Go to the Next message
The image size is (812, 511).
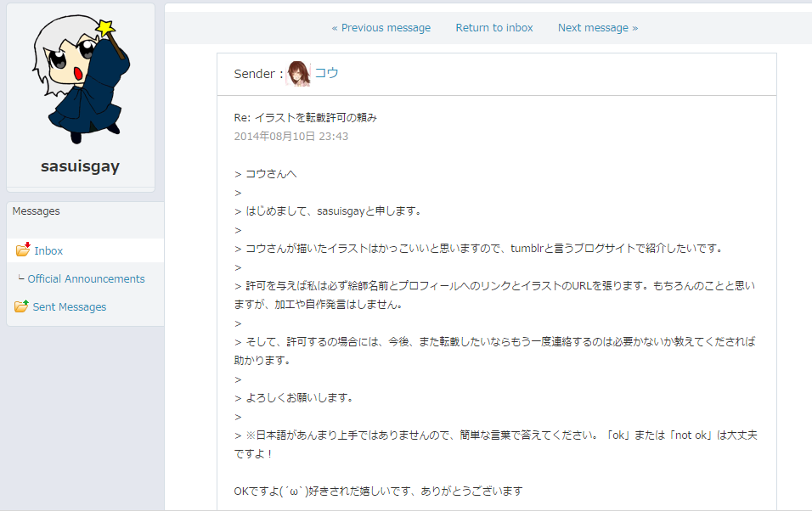[598, 28]
